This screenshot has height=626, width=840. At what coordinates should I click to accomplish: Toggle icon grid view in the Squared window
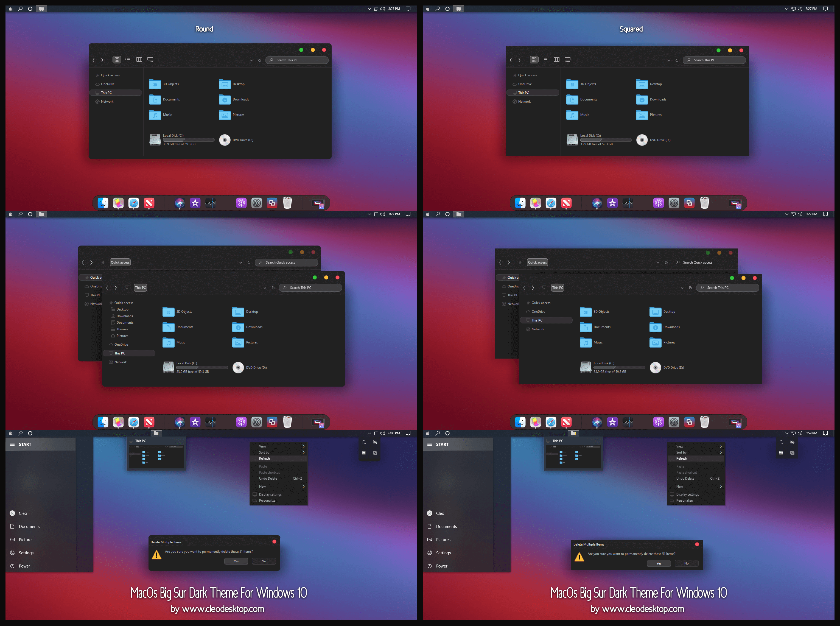pyautogui.click(x=534, y=60)
